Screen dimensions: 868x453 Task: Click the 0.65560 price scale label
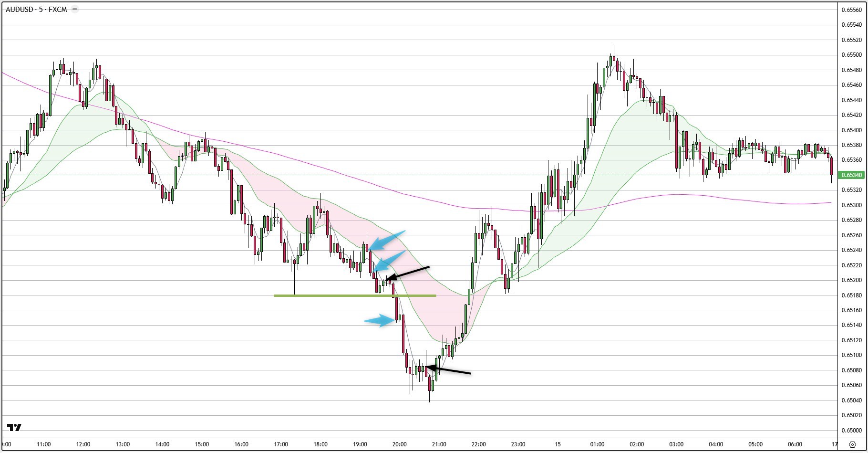click(x=851, y=10)
